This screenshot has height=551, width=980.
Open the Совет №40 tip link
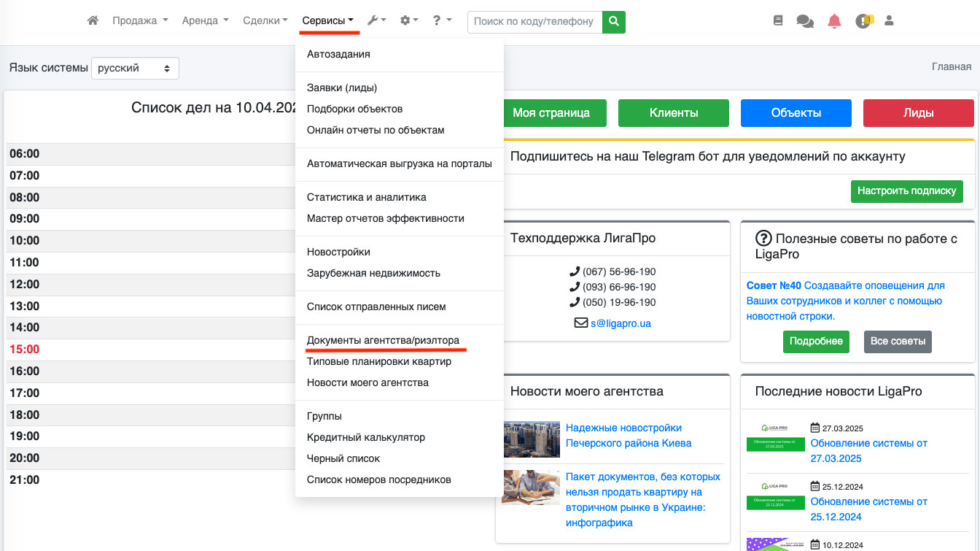pos(846,301)
